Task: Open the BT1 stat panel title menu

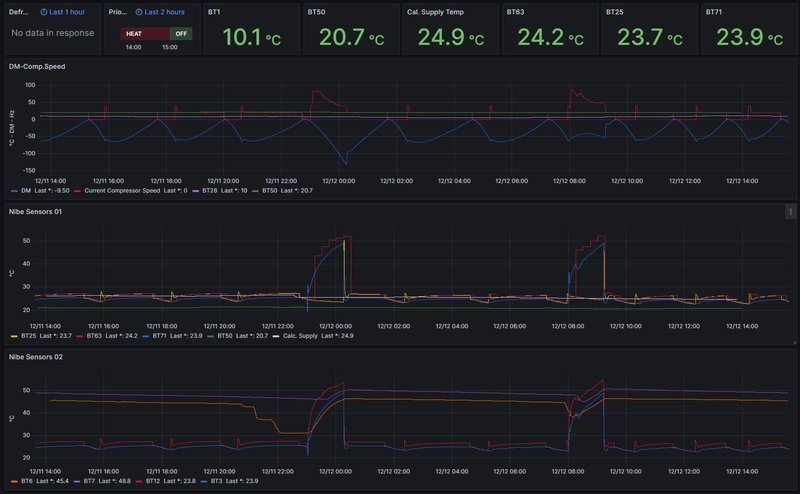Action: click(x=214, y=12)
